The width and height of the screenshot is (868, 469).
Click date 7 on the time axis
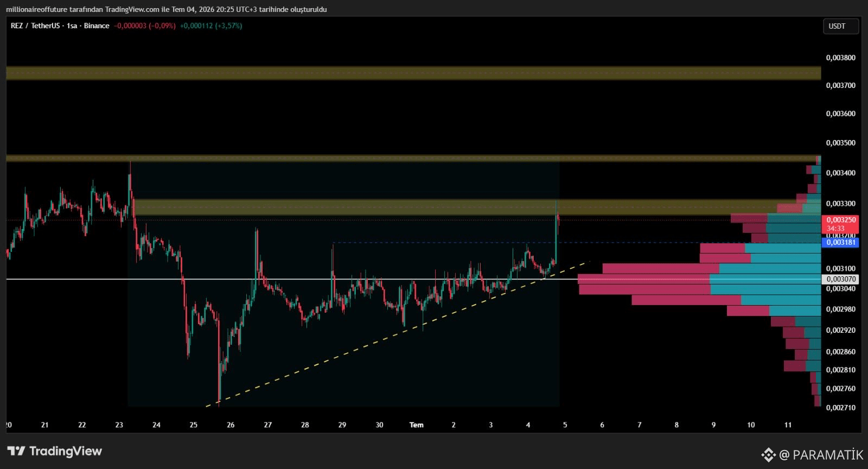pyautogui.click(x=640, y=425)
